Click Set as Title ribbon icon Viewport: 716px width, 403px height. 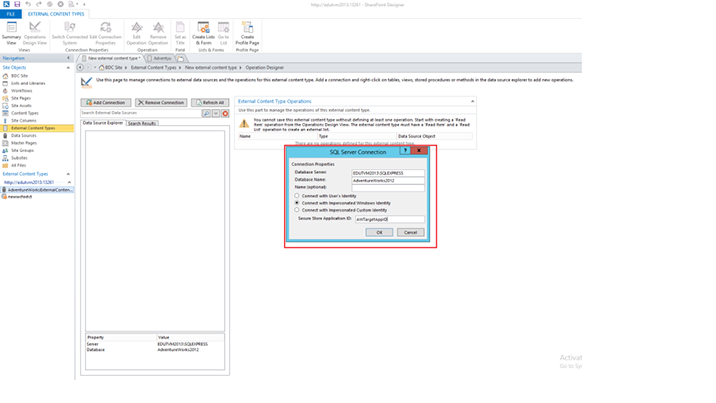tap(180, 33)
